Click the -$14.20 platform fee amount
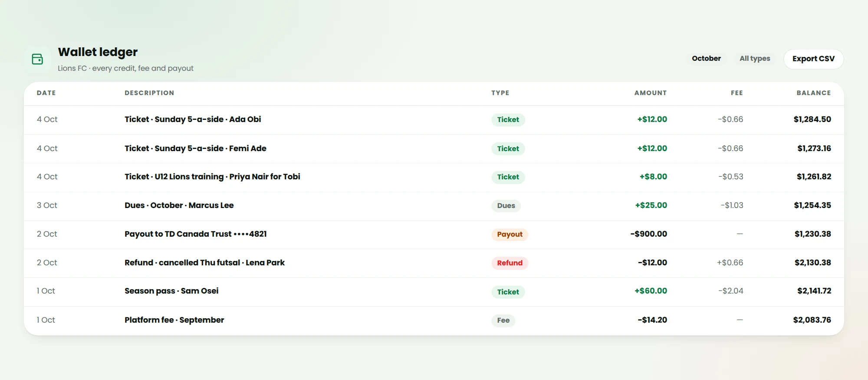The image size is (868, 380). pyautogui.click(x=652, y=320)
